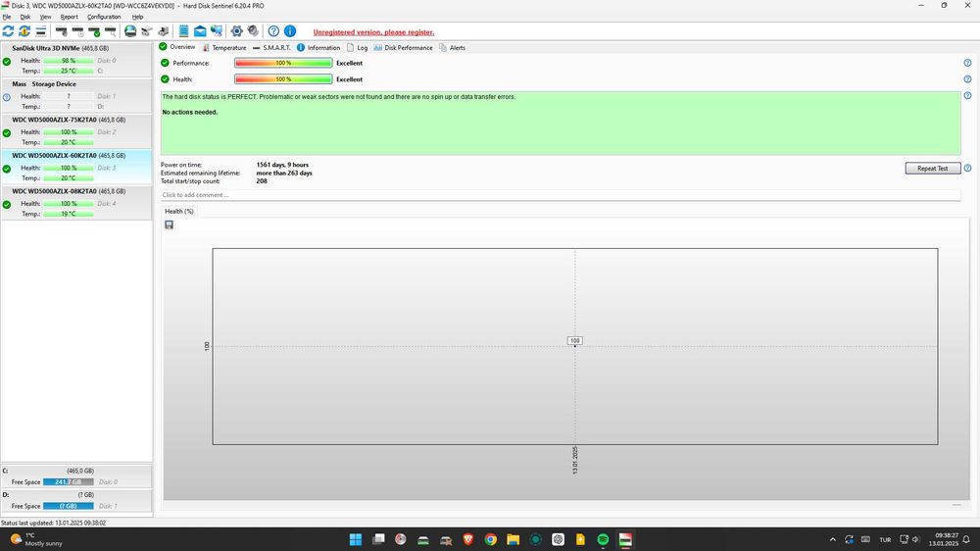This screenshot has height=551, width=980.
Task: Expand the system tray hidden icons chevron
Action: pyautogui.click(x=832, y=539)
